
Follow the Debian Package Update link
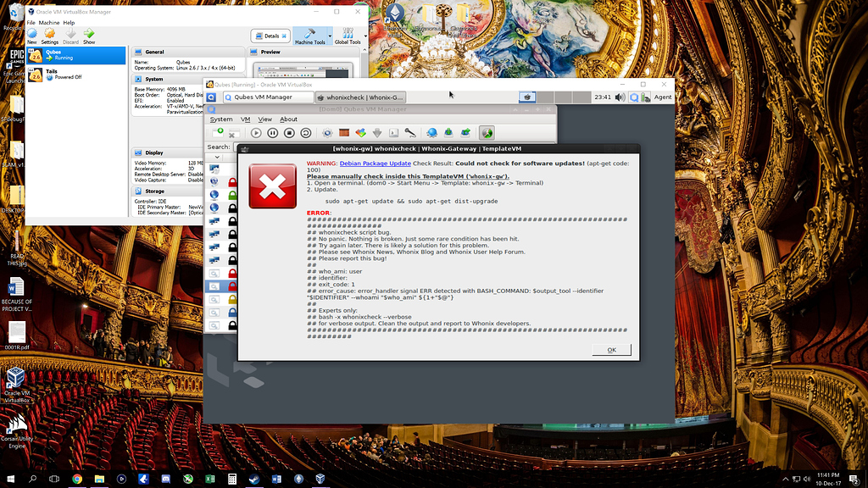(x=376, y=164)
